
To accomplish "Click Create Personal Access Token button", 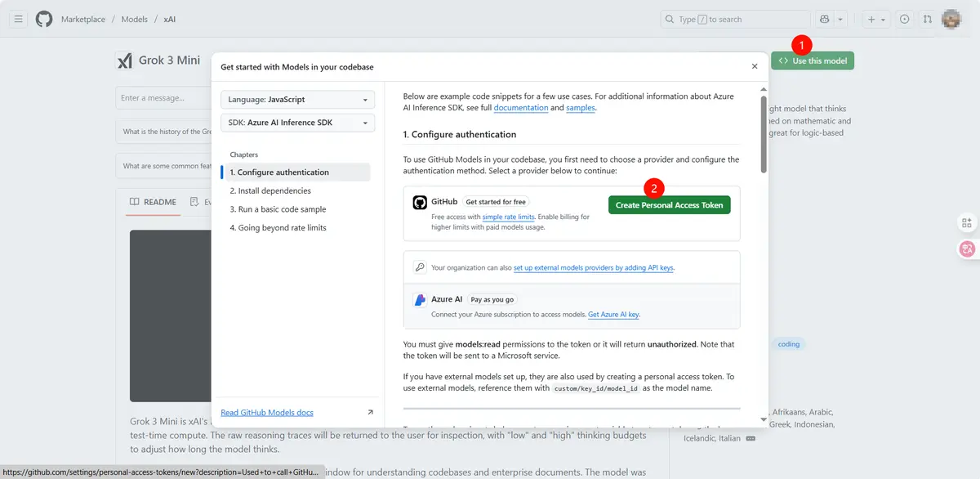I will 670,205.
